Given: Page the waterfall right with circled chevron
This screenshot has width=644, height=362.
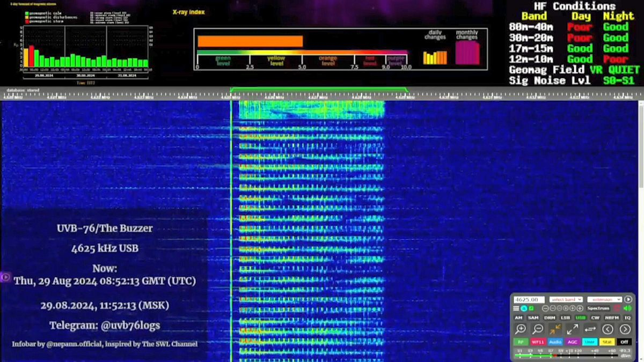Looking at the screenshot, I should pyautogui.click(x=625, y=329).
